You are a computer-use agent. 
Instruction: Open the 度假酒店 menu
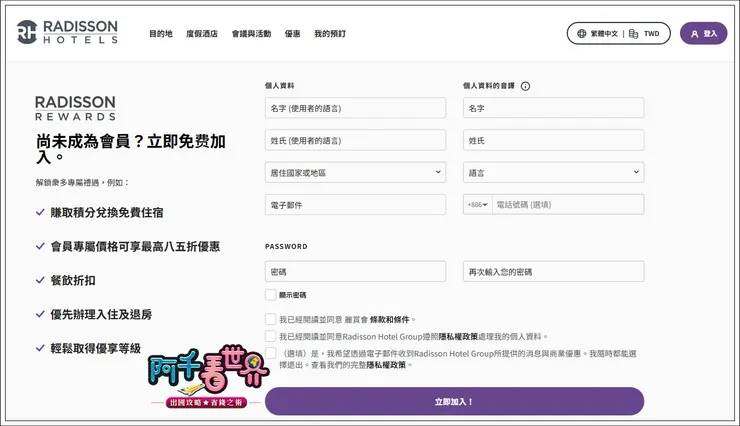(202, 34)
